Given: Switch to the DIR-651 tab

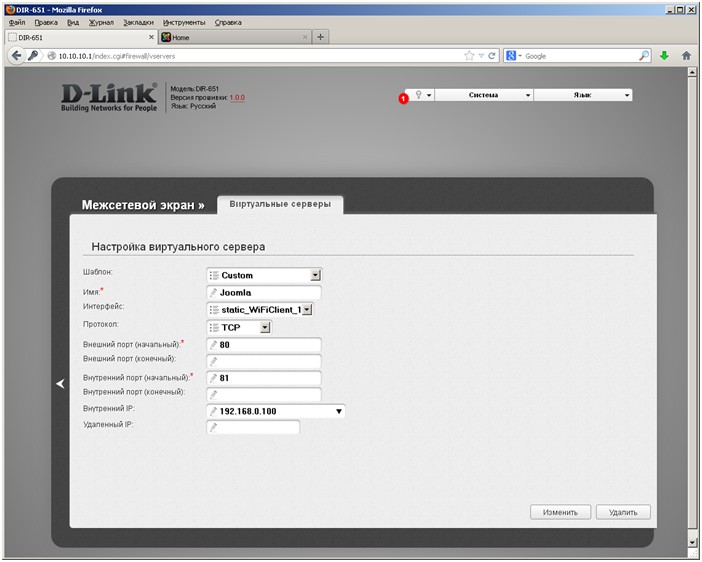Looking at the screenshot, I should 81,37.
